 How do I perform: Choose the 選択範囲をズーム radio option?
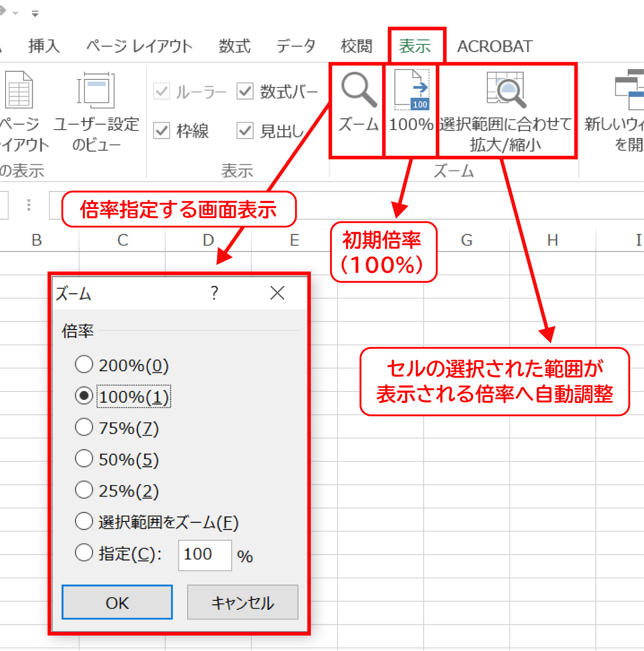[x=84, y=521]
